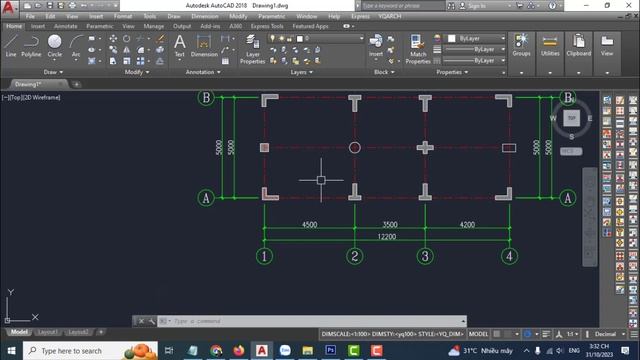Screen dimensions: 640x360
Task: Add a new drawing tab with plus button
Action: coord(76,84)
